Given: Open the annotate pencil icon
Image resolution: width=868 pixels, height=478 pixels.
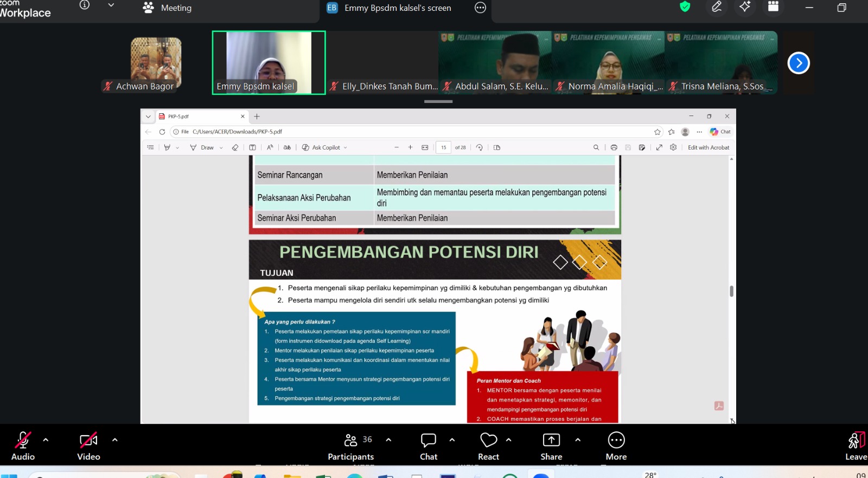Looking at the screenshot, I should coord(717,7).
